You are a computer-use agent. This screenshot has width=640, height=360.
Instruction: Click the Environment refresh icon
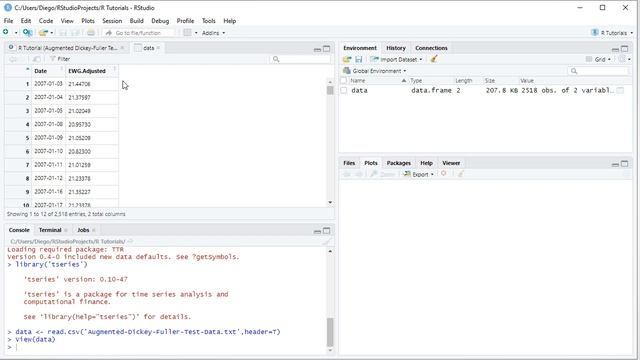(x=622, y=60)
